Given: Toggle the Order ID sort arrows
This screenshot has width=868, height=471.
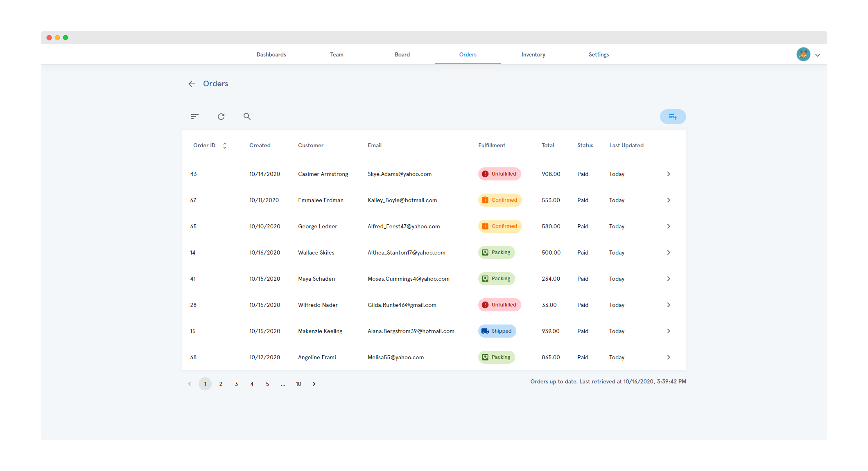Looking at the screenshot, I should tap(225, 146).
